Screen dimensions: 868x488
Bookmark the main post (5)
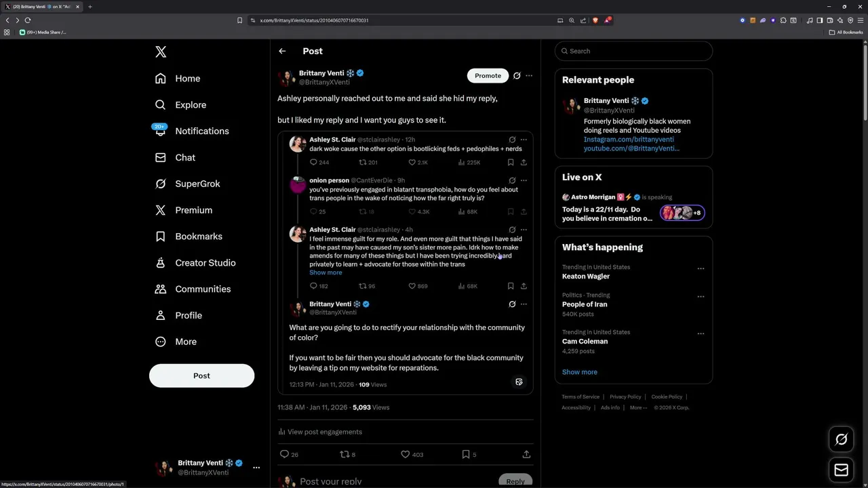(469, 454)
